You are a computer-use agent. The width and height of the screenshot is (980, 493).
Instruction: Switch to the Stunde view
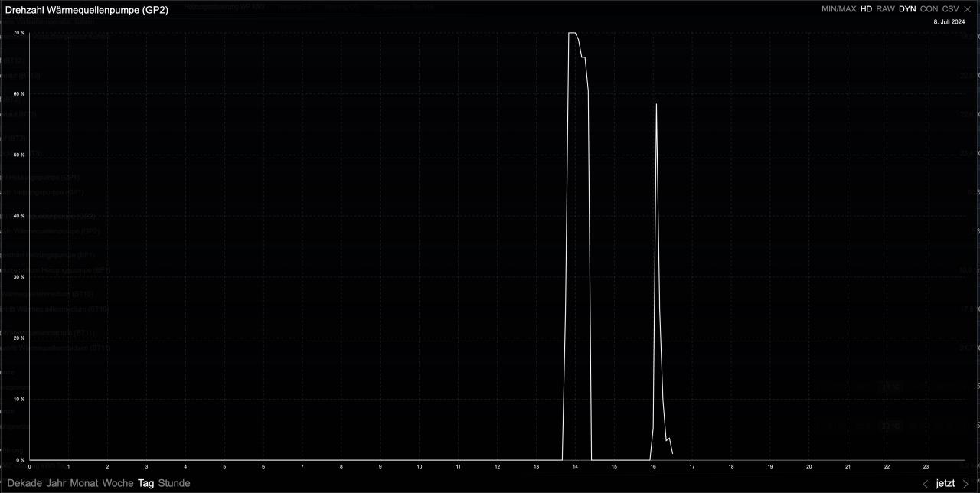[174, 483]
